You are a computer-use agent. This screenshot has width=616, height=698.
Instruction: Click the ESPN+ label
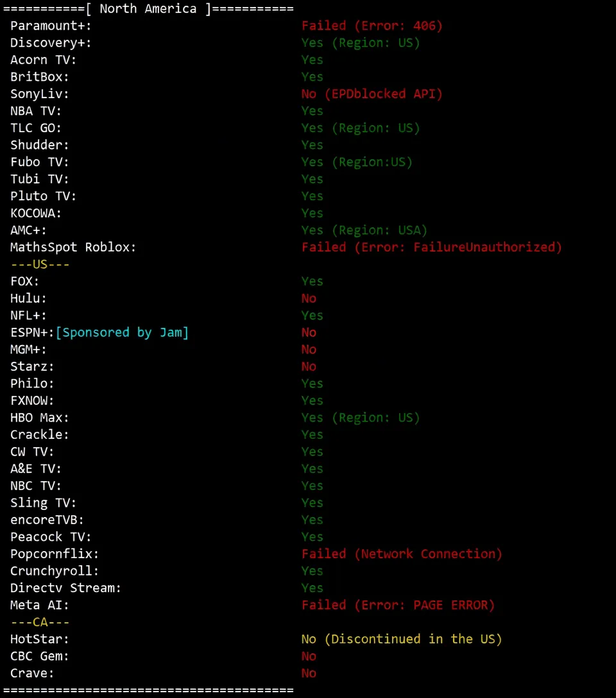click(x=32, y=332)
